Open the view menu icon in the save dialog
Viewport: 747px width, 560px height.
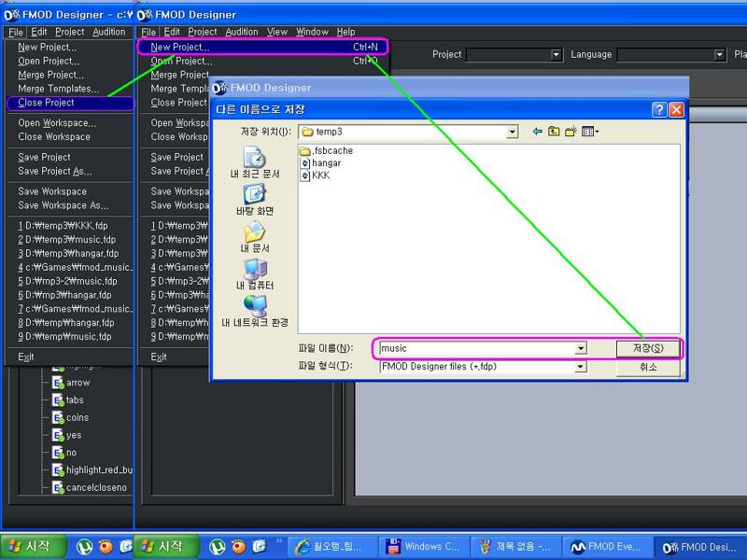coord(590,132)
